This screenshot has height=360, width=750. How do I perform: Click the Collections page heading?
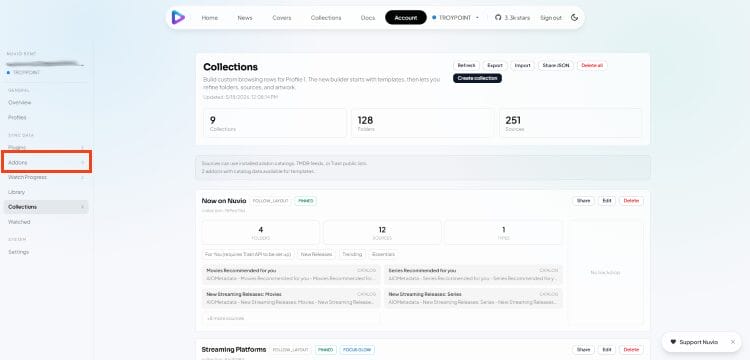click(x=231, y=66)
